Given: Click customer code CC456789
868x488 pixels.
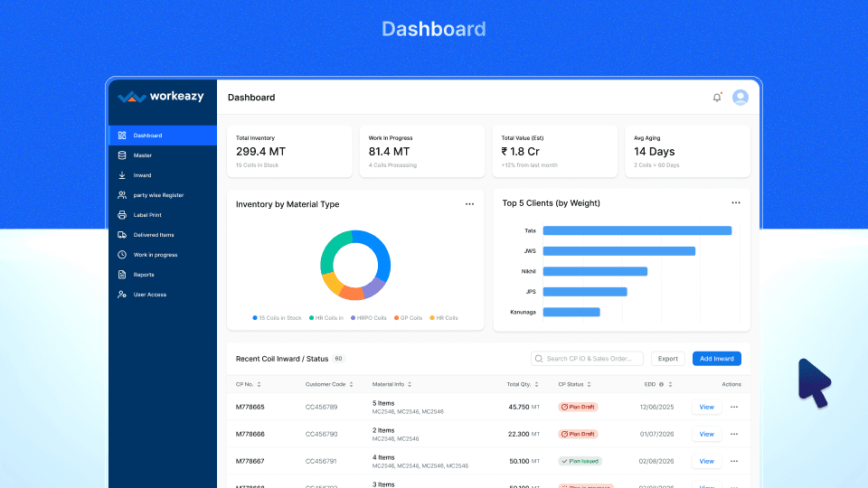Looking at the screenshot, I should (x=321, y=408).
